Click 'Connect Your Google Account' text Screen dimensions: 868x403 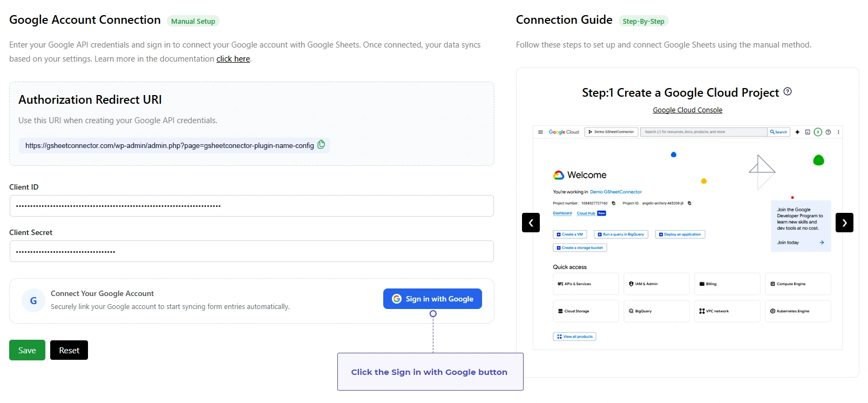[102, 293]
